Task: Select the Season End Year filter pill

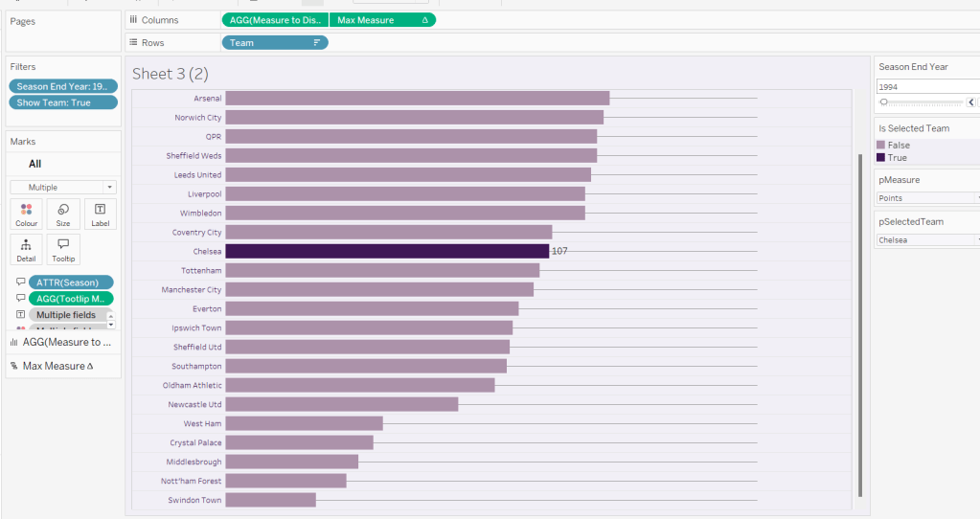Action: 63,86
